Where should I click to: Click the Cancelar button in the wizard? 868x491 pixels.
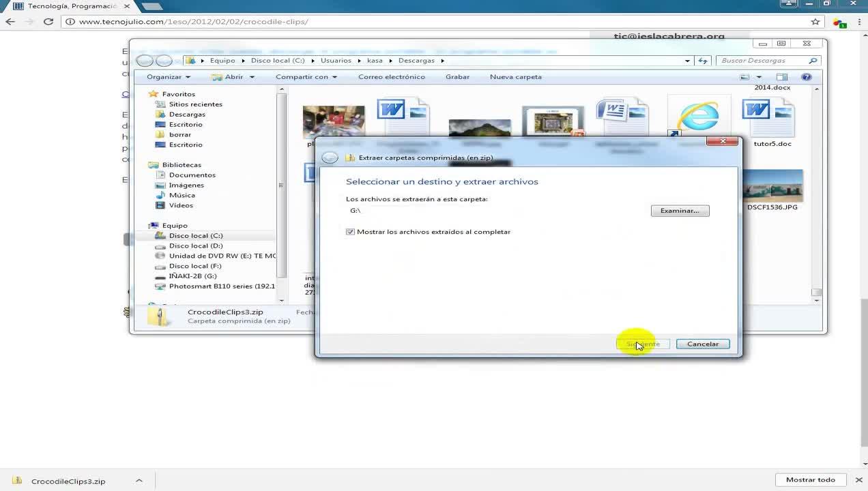(702, 344)
